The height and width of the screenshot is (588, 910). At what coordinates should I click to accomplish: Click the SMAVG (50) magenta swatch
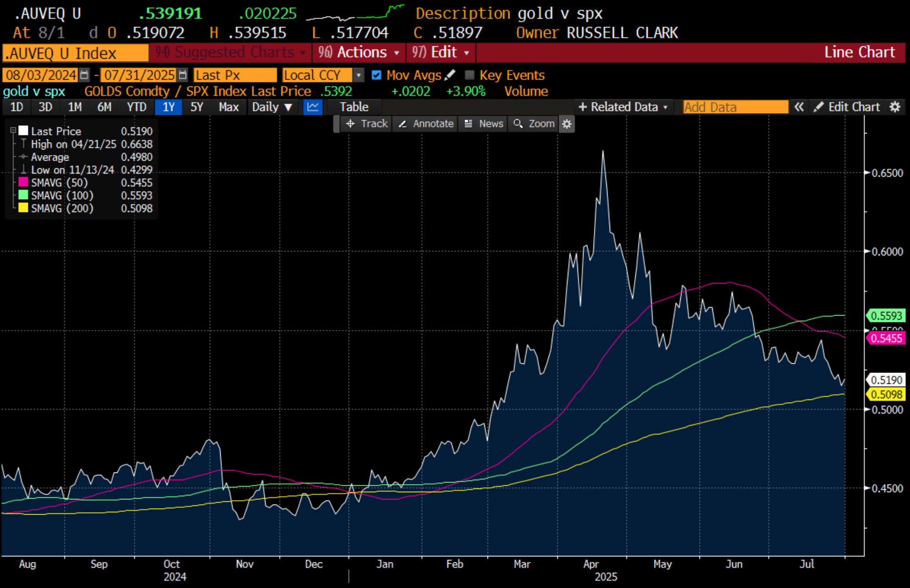click(x=23, y=182)
